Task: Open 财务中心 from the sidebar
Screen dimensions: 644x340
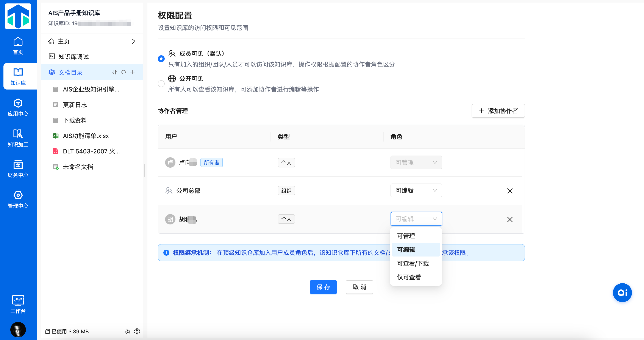Action: point(18,169)
